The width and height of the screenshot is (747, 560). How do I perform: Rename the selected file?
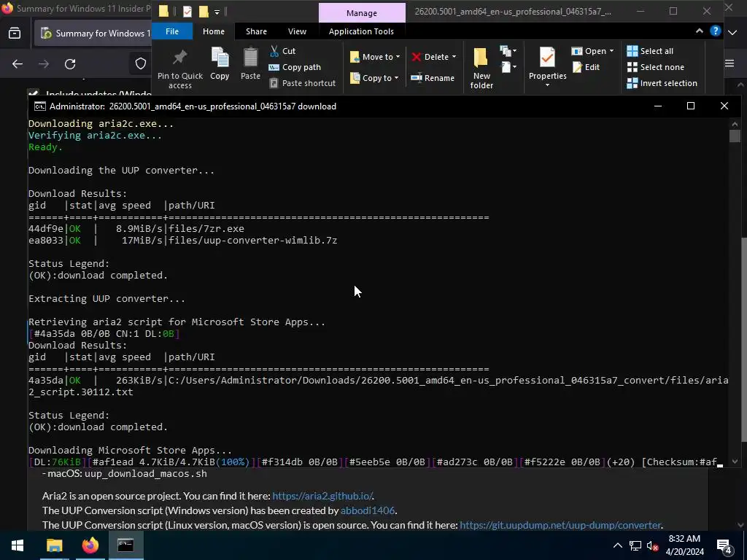[433, 78]
